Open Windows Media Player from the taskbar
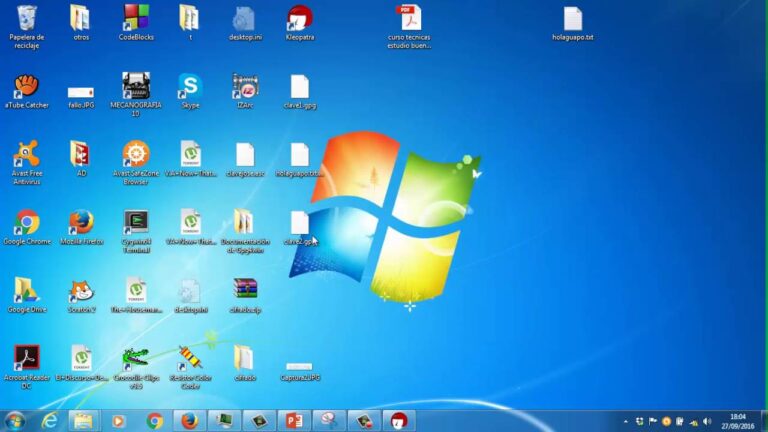This screenshot has width=768, height=432. click(118, 421)
